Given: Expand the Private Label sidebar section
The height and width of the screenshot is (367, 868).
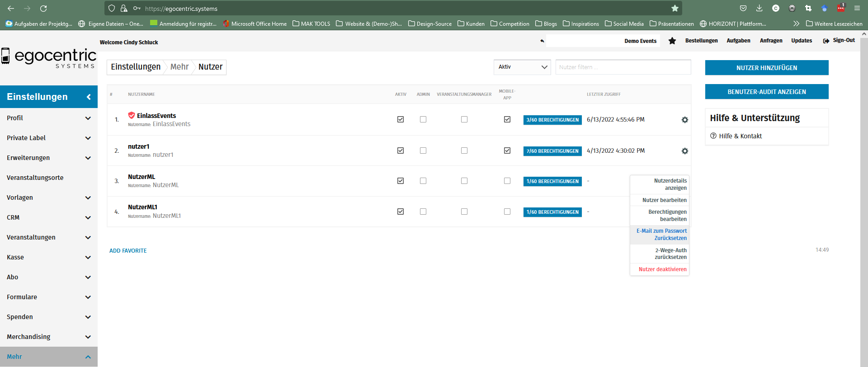Looking at the screenshot, I should click(x=48, y=138).
